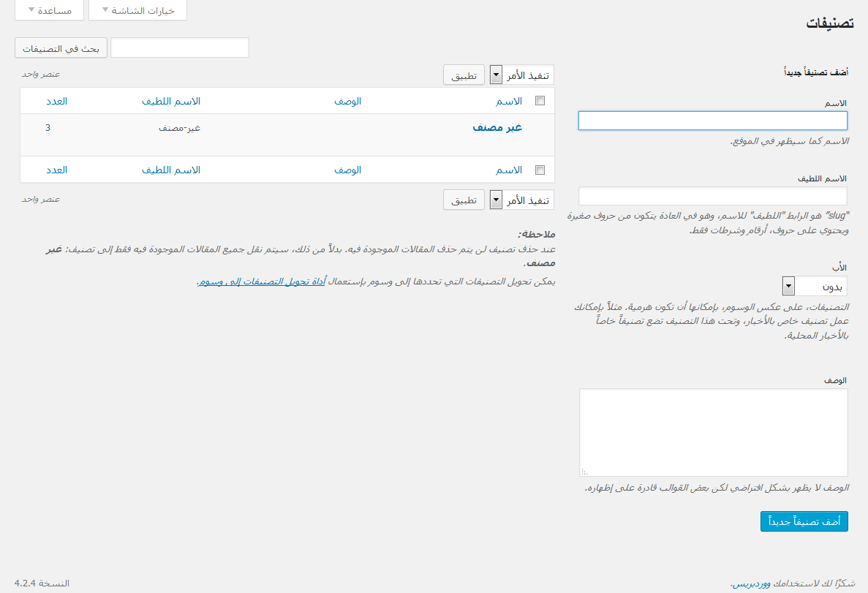Click the count 3 link for غير مصنف
Image resolution: width=868 pixels, height=593 pixels.
click(48, 127)
